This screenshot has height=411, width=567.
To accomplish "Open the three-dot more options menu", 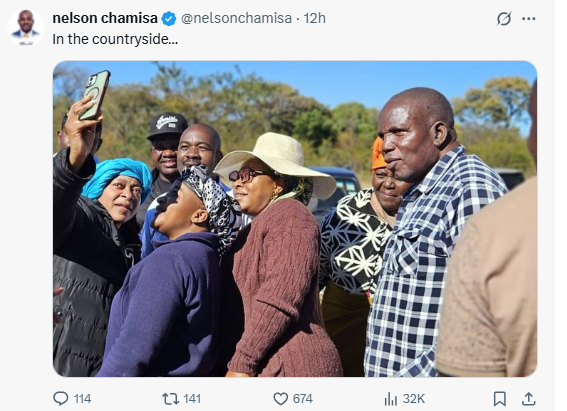I will tap(529, 18).
